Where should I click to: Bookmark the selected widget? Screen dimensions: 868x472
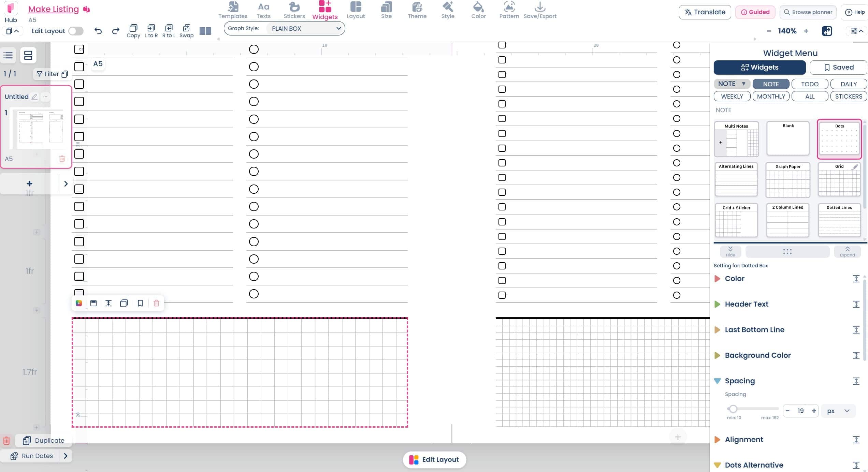click(140, 303)
